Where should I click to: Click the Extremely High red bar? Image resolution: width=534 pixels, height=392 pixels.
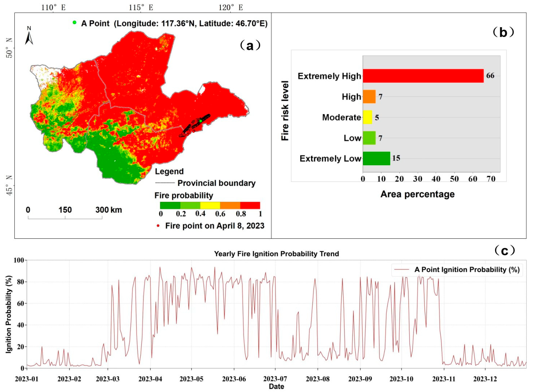click(423, 76)
